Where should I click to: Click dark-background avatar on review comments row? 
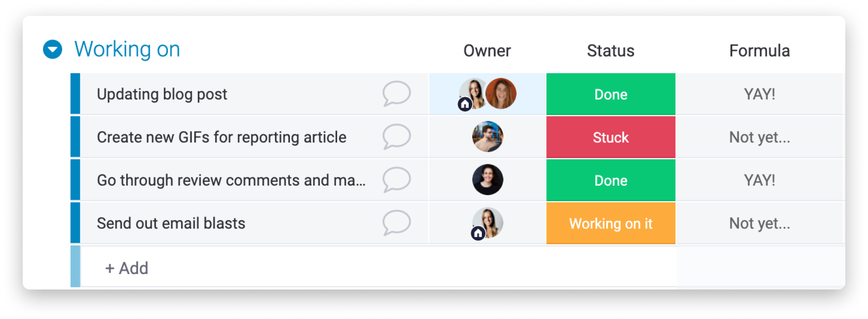coord(488,180)
